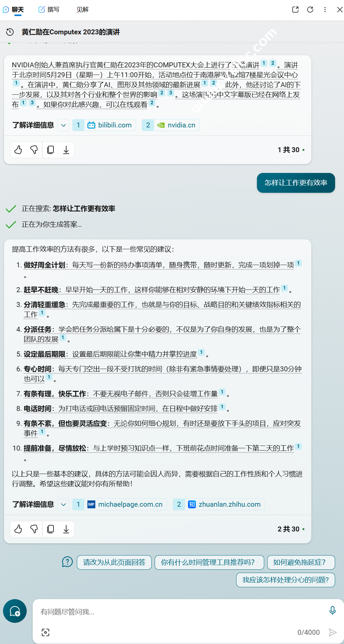Click the refresh icon in header
This screenshot has width=344, height=644.
(x=310, y=10)
